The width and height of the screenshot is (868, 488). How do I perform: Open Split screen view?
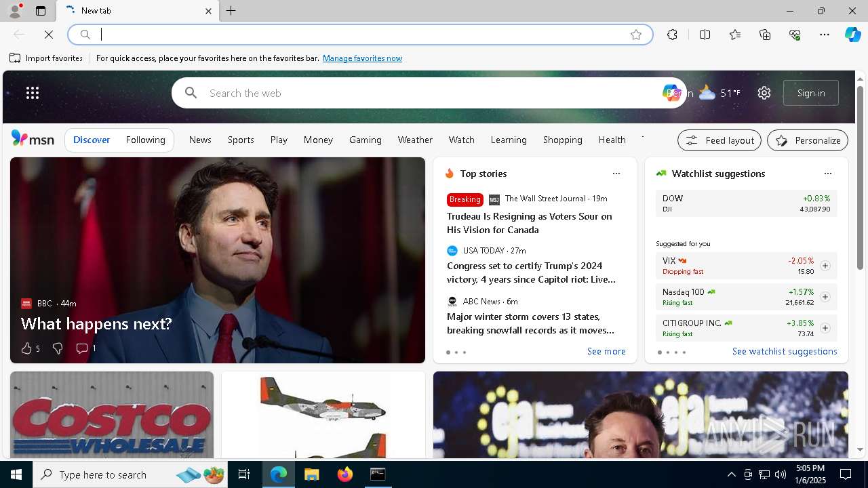point(705,35)
